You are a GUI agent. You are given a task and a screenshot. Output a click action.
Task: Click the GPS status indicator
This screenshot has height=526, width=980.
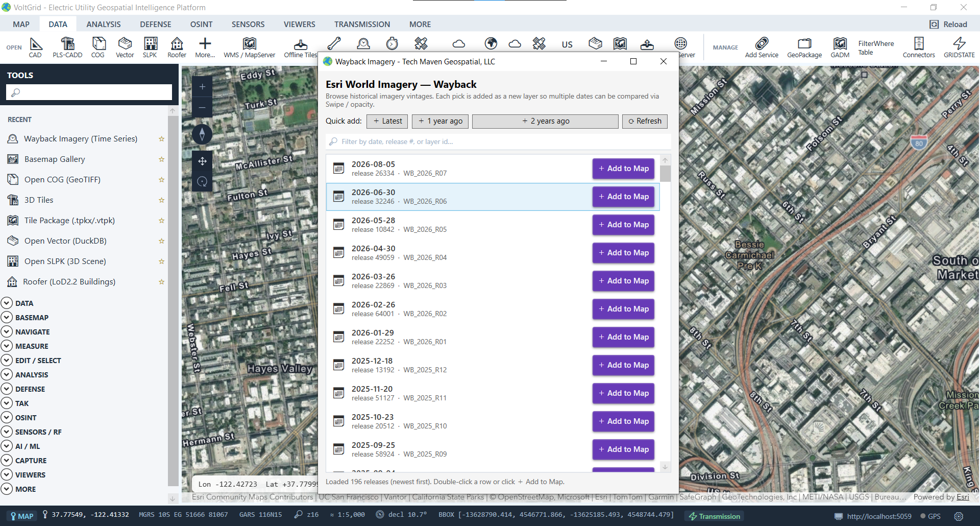[x=930, y=516]
